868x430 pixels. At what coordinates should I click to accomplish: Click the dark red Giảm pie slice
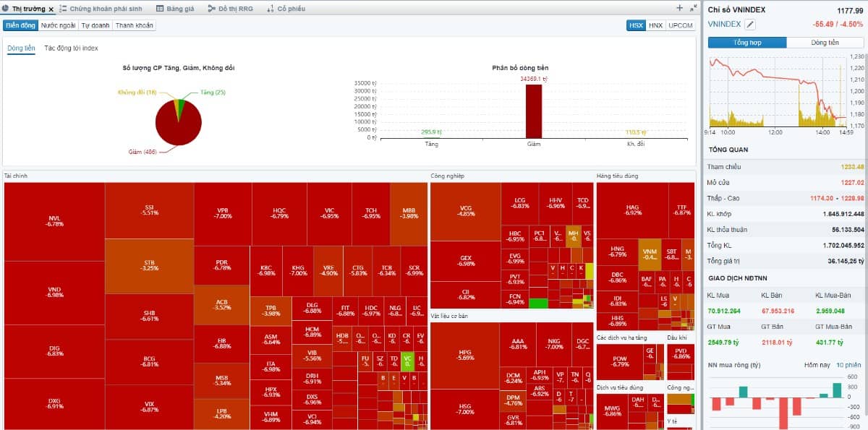[x=178, y=126]
